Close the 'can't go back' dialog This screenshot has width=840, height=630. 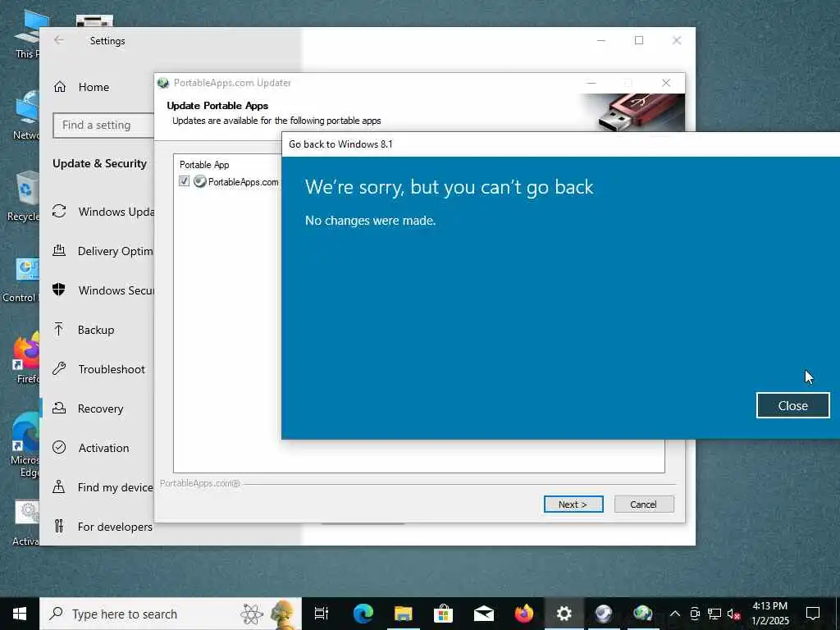pos(792,405)
